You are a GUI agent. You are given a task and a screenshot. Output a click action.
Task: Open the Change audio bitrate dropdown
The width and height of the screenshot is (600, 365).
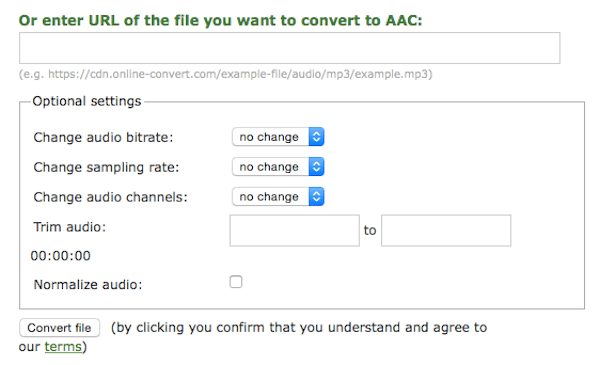(x=278, y=137)
